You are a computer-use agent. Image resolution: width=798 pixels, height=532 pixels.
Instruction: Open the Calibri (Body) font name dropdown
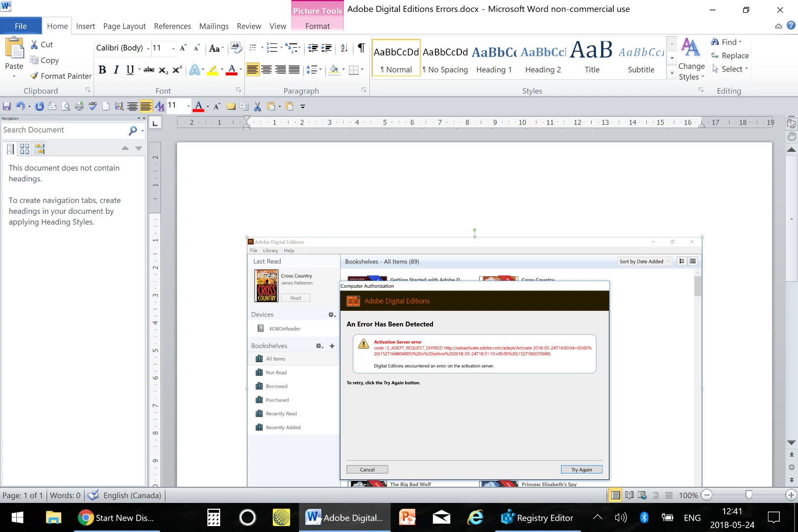(x=148, y=48)
